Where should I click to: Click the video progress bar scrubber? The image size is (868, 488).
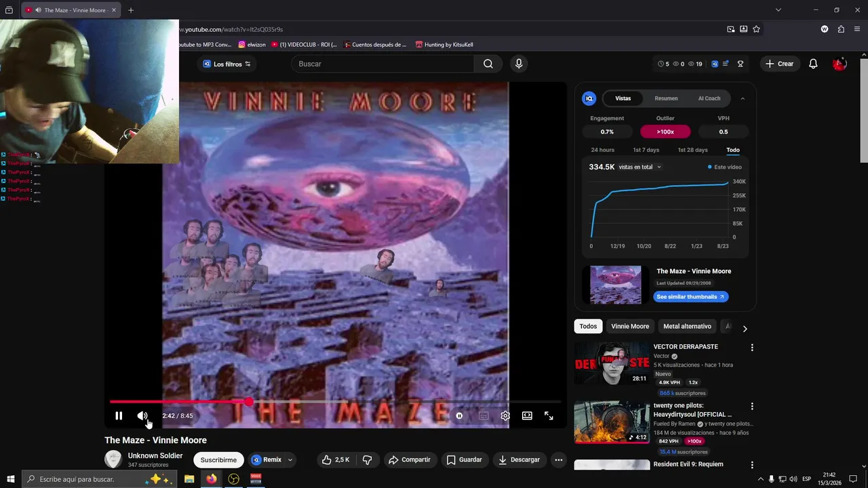click(249, 402)
